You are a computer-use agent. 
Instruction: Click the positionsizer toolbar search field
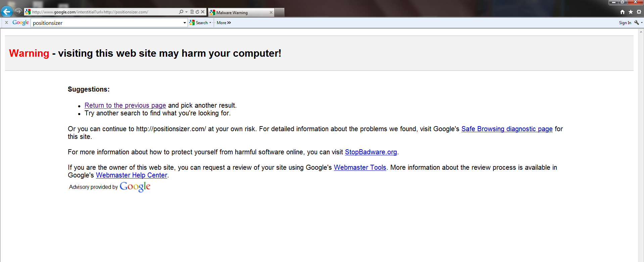pyautogui.click(x=107, y=23)
